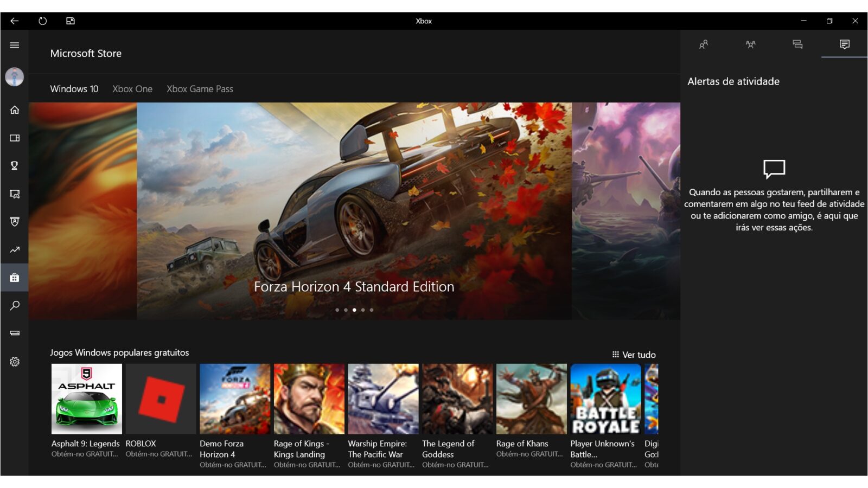The height and width of the screenshot is (488, 868).
Task: Select the Microsoft Store bag icon
Action: [15, 278]
